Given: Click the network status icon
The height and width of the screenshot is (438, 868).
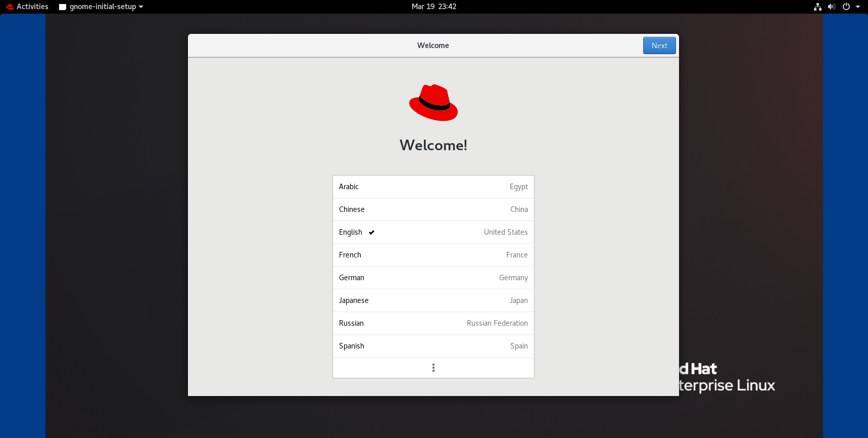Looking at the screenshot, I should (x=817, y=7).
